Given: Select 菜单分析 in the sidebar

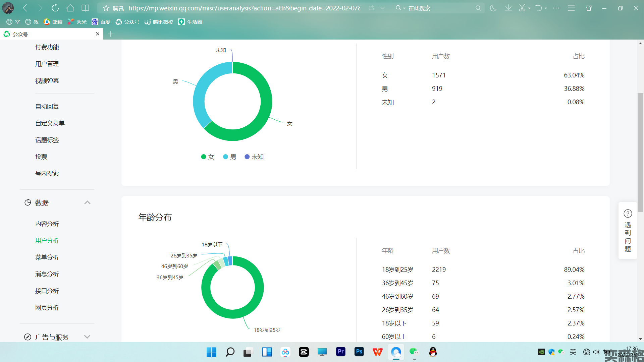Looking at the screenshot, I should (47, 257).
